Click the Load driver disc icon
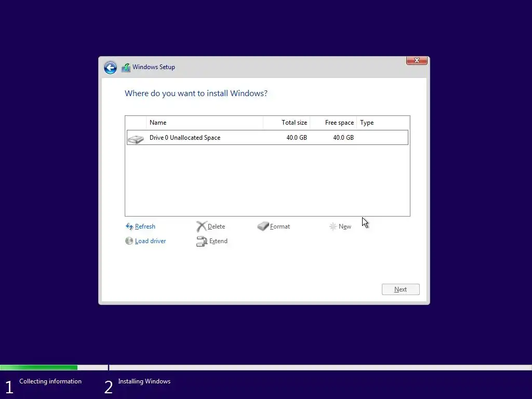 129,241
